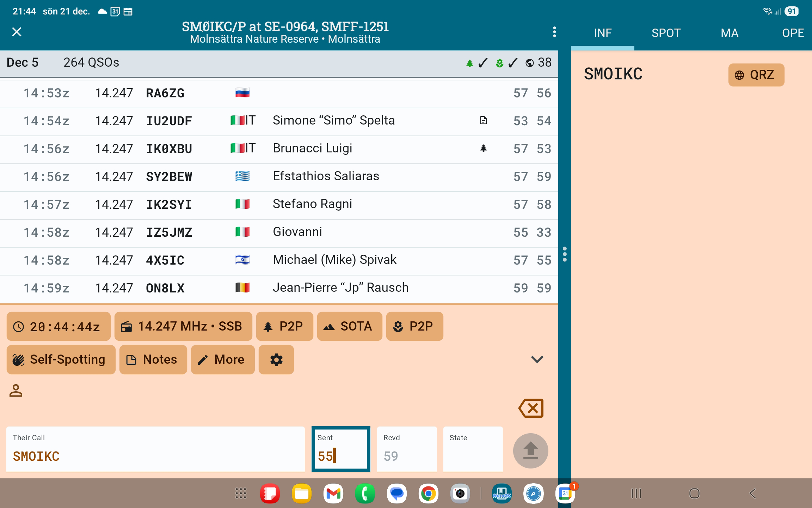Launch Chrome from the taskbar
This screenshot has height=508, width=812.
428,494
